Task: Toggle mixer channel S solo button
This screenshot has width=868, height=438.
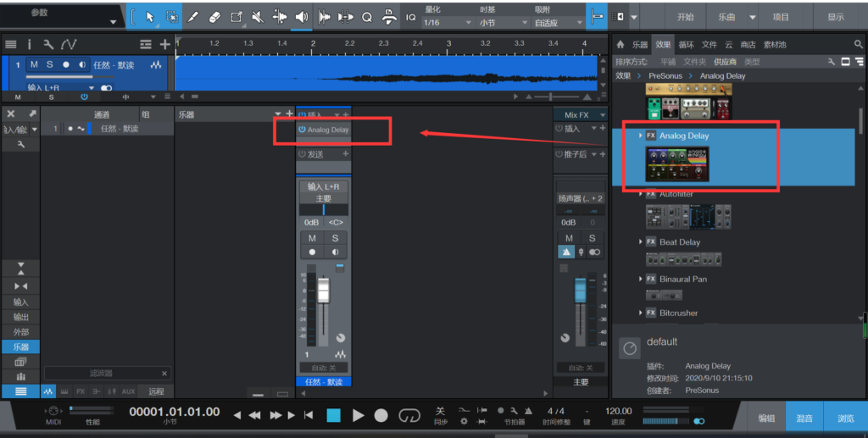Action: click(x=335, y=238)
